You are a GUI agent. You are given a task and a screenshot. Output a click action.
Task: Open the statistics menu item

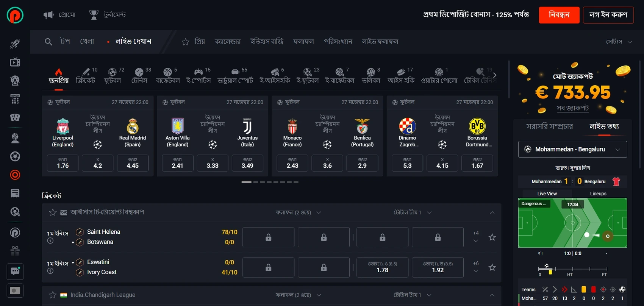coord(338,42)
